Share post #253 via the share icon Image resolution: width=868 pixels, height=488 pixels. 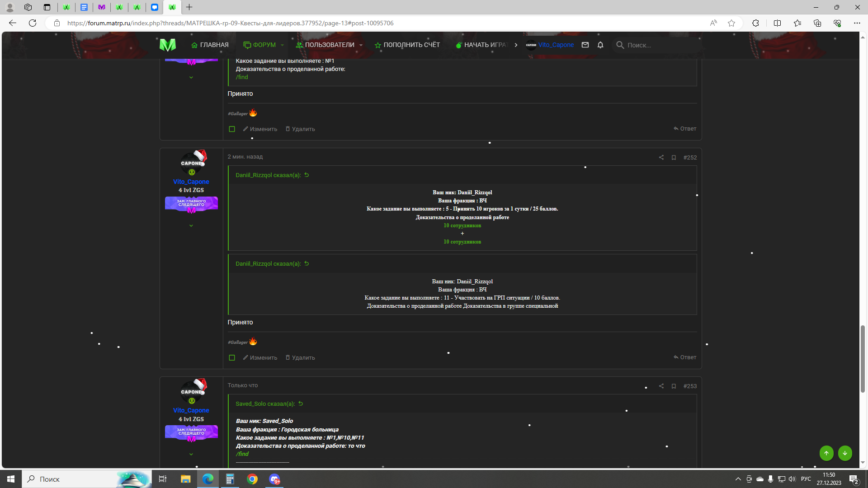pos(661,386)
